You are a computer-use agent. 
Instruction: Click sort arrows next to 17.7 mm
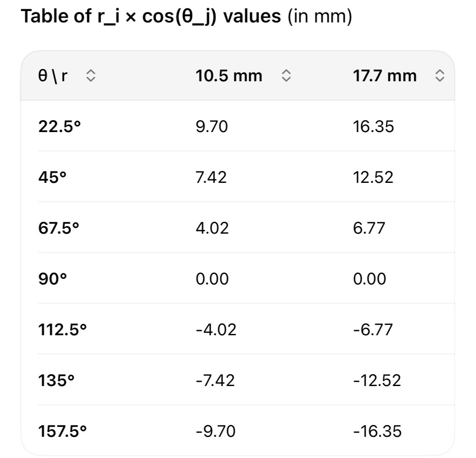pyautogui.click(x=440, y=76)
